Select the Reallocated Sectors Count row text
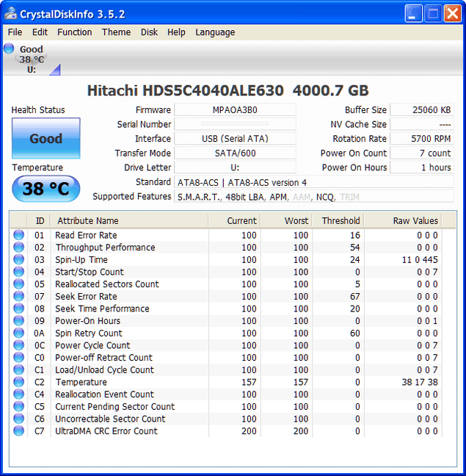Image resolution: width=466 pixels, height=476 pixels. [107, 284]
